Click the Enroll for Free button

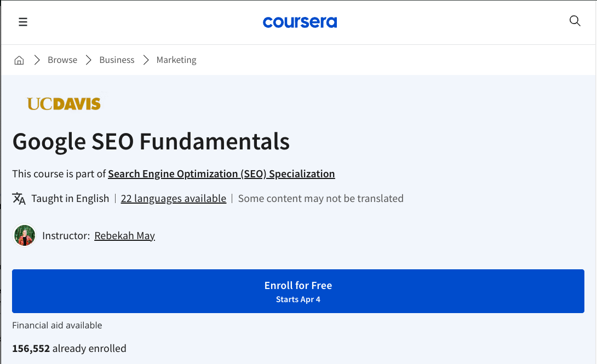[298, 291]
